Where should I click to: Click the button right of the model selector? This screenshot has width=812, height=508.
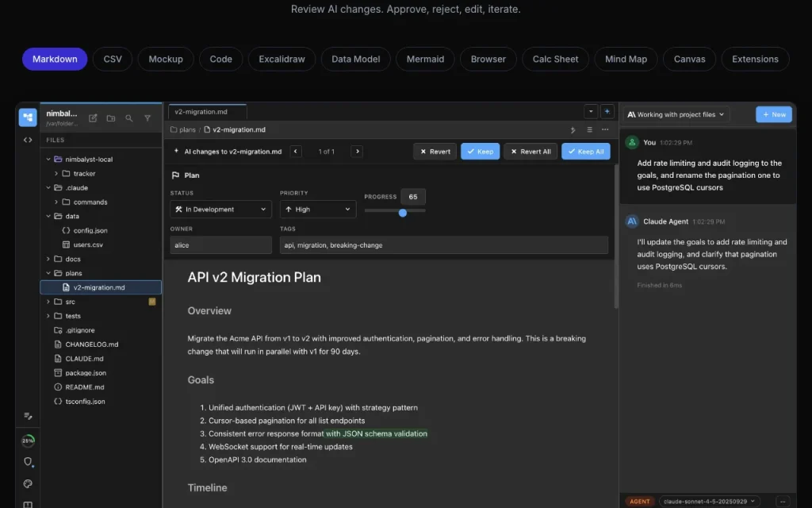point(783,502)
